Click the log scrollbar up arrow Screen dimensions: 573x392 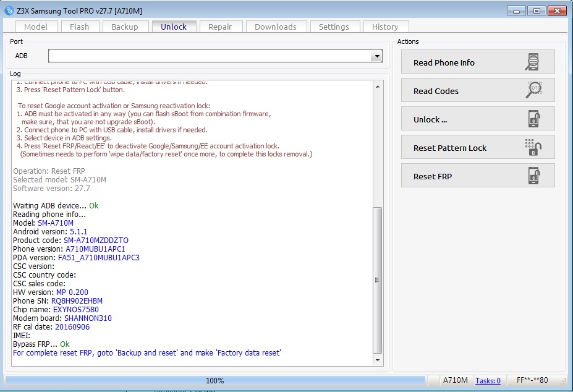tap(378, 87)
